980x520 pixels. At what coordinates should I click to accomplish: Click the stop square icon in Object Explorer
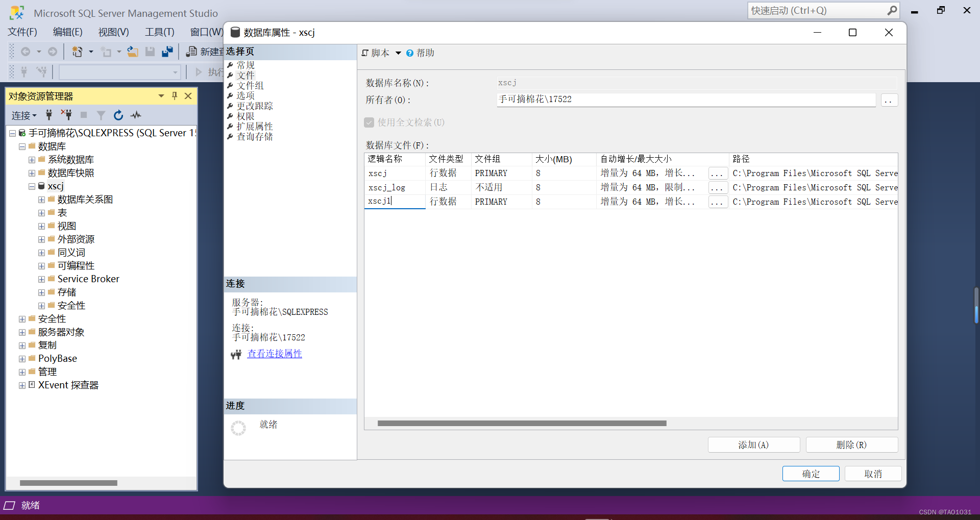(x=84, y=115)
